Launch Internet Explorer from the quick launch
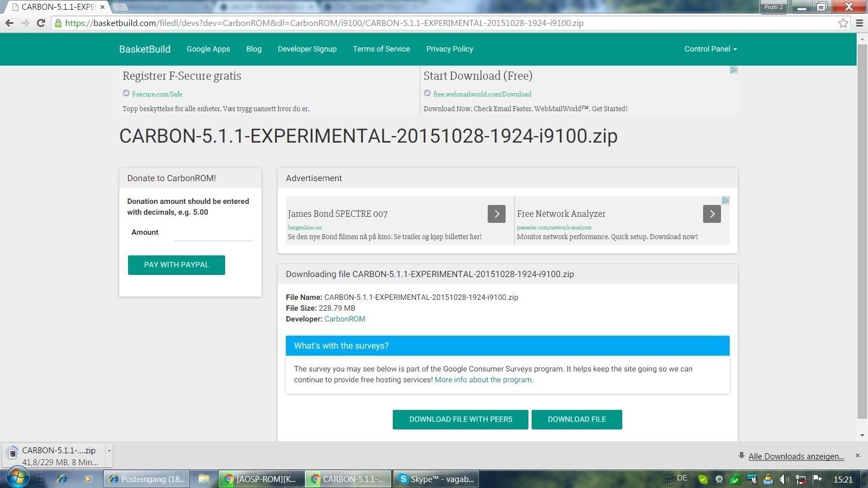The image size is (868, 488). click(x=62, y=479)
